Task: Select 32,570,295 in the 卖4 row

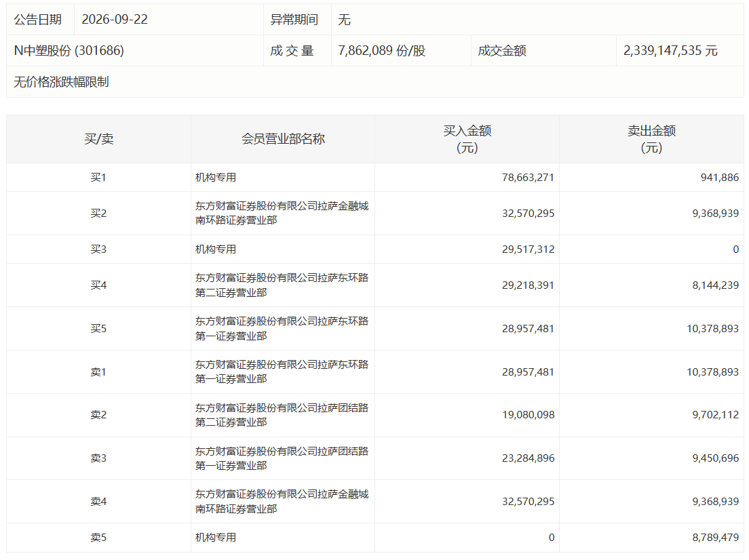Action: pyautogui.click(x=528, y=502)
